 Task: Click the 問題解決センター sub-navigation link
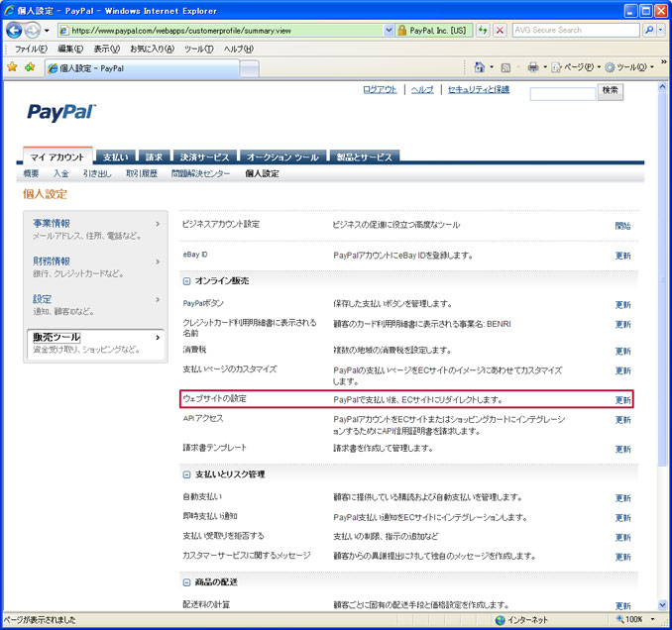[x=200, y=173]
